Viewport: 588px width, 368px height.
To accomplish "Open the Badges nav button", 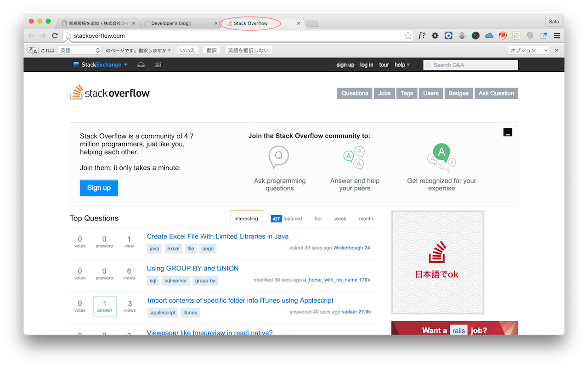I will pos(458,93).
